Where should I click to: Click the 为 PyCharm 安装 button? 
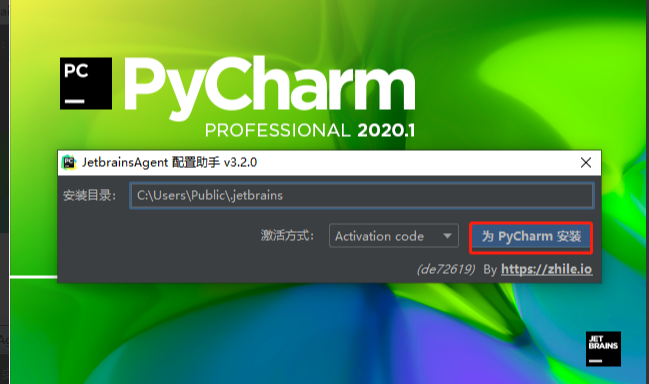(531, 237)
